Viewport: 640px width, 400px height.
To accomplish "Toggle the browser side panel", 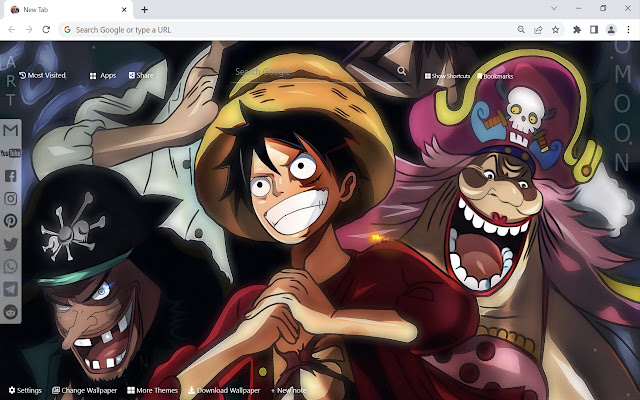I will point(594,29).
